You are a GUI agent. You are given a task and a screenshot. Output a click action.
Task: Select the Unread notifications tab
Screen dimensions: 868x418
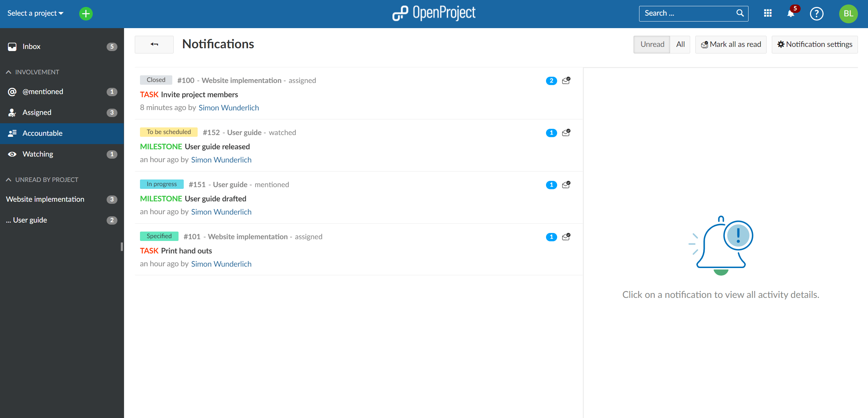(652, 44)
